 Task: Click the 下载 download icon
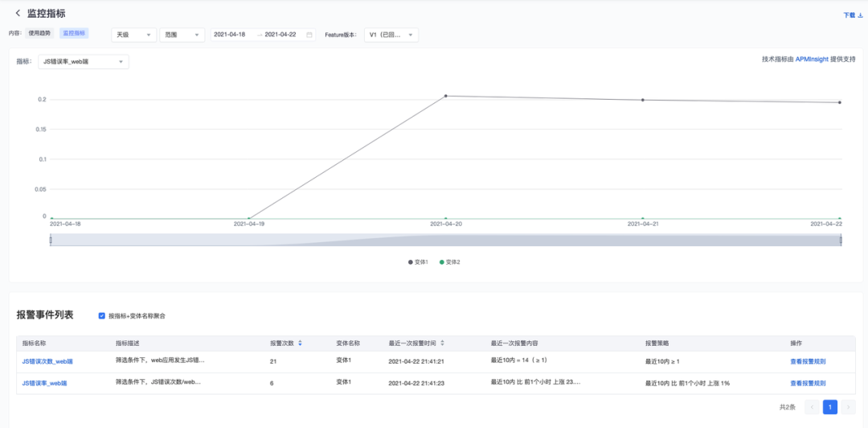861,15
